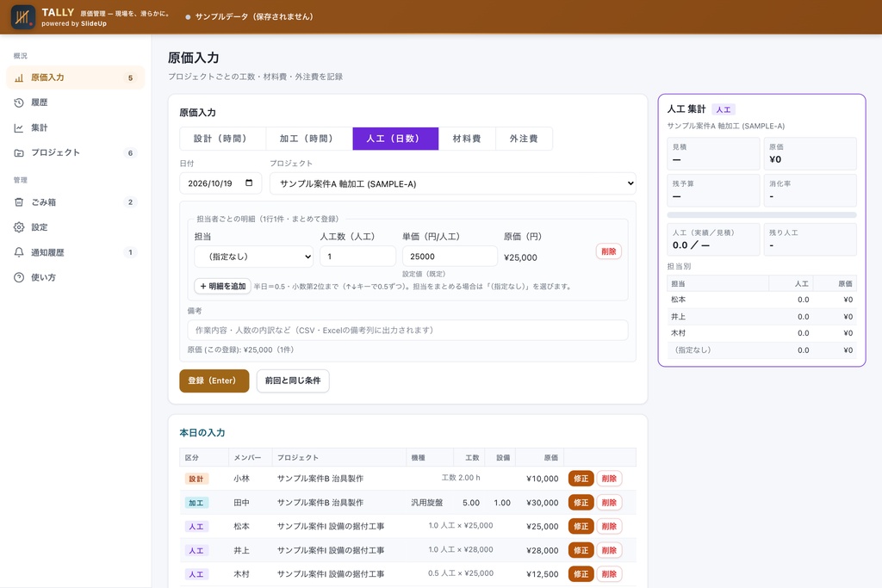This screenshot has height=588, width=882.
Task: Switch to the 外注費 tab
Action: coord(524,139)
